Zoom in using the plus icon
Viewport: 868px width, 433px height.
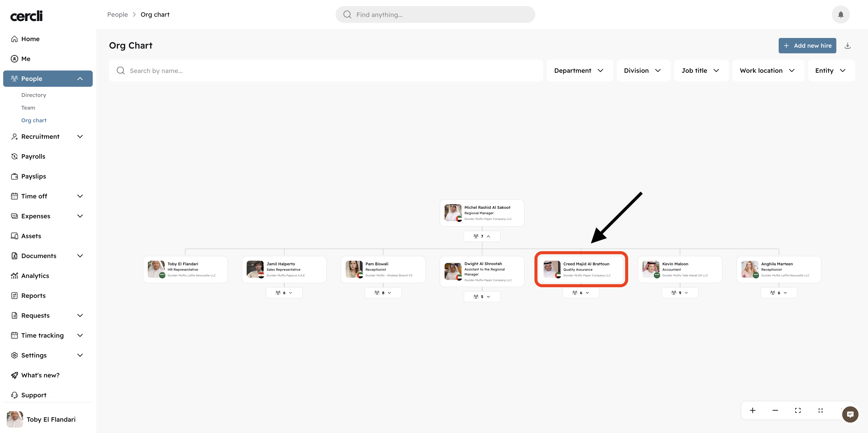tap(752, 410)
